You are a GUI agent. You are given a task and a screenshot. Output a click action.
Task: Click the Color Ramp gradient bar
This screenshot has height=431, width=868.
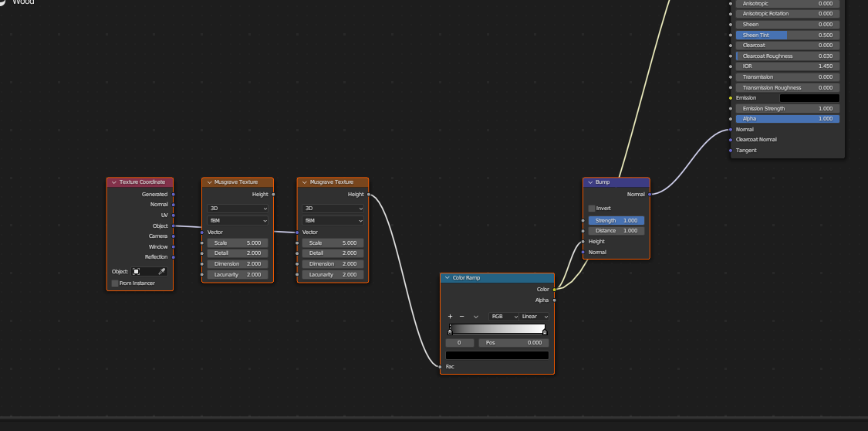click(497, 329)
